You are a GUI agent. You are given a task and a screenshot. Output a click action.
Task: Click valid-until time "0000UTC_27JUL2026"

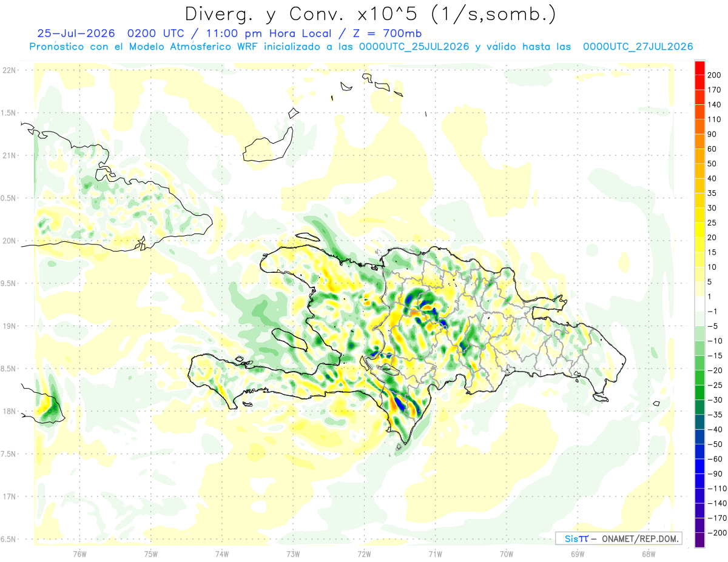click(x=638, y=47)
